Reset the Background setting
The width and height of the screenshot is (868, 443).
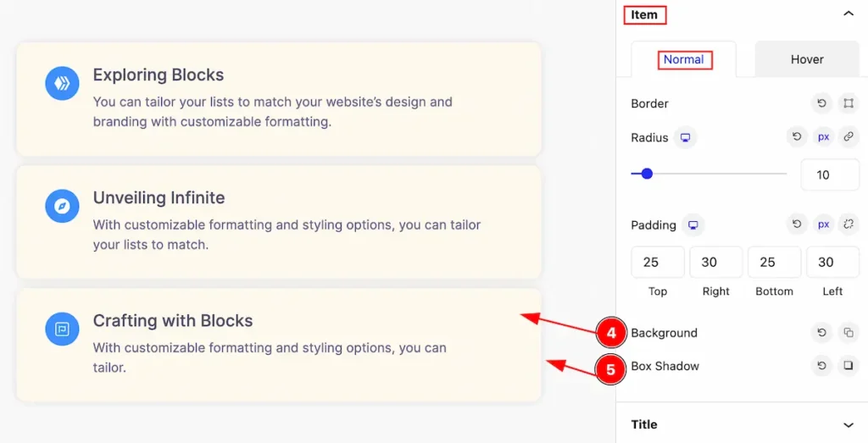pyautogui.click(x=821, y=332)
